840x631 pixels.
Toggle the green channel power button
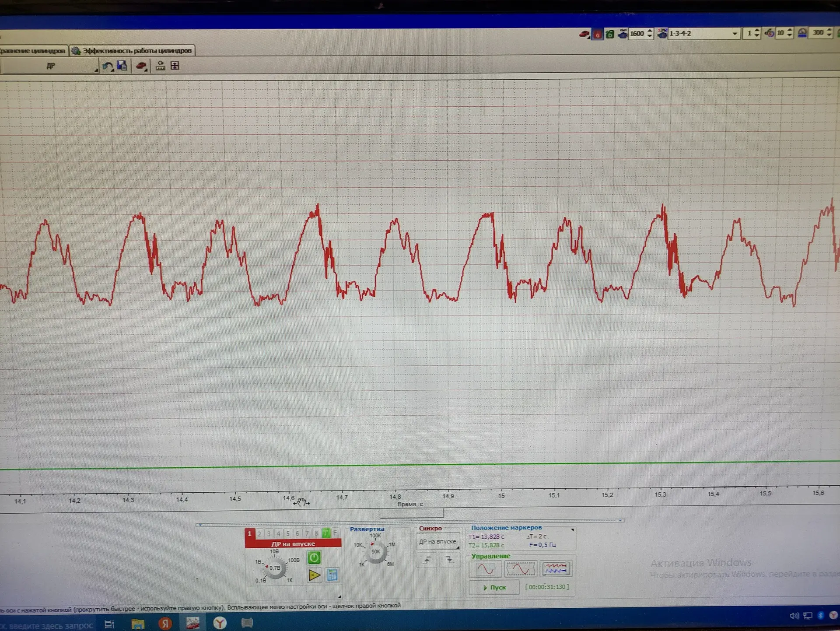point(314,557)
